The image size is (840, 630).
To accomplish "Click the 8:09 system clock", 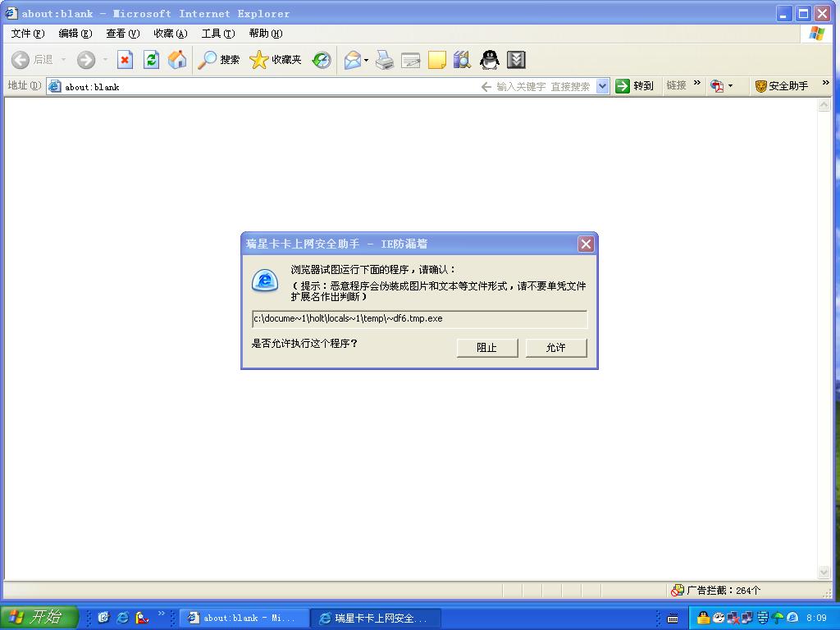I will pyautogui.click(x=816, y=618).
